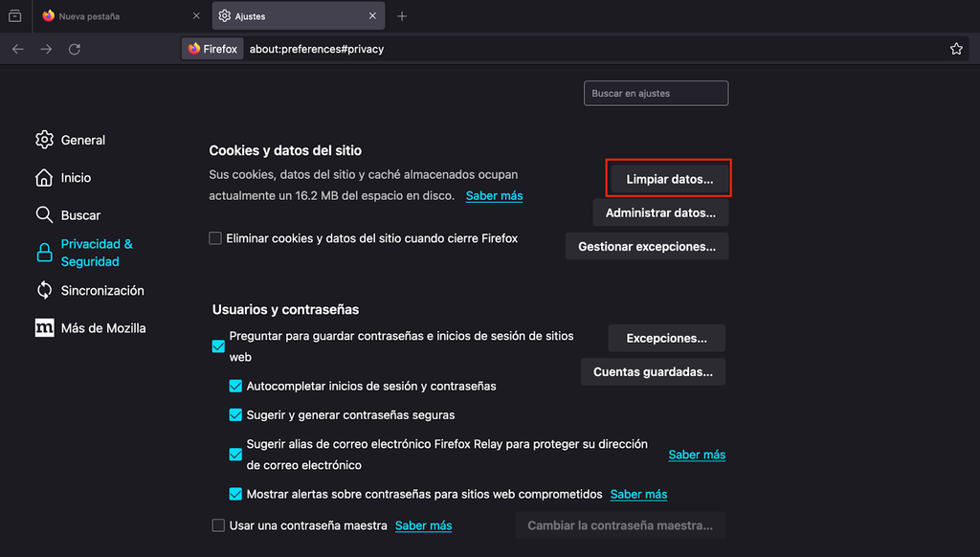Viewport: 980px width, 557px height.
Task: Click the back navigation arrow
Action: pos(18,48)
